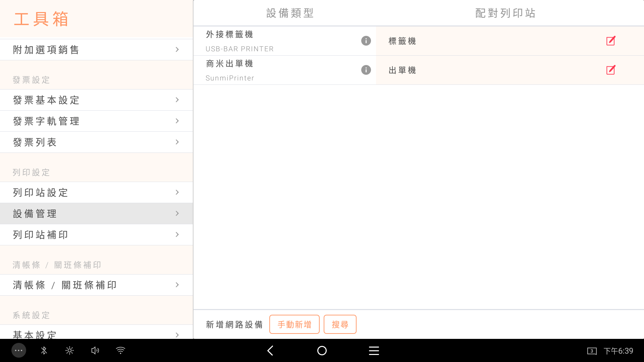The width and height of the screenshot is (644, 362).
Task: Tap the brightness icon in system bar
Action: point(69,351)
